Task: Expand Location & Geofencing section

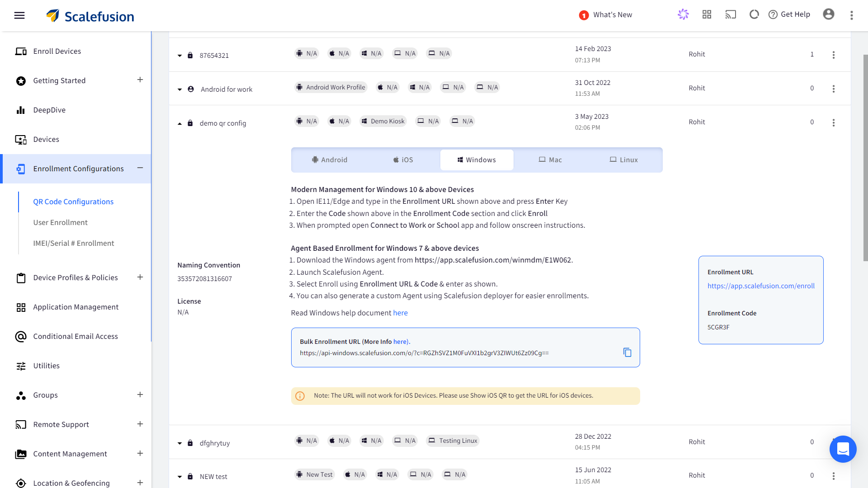Action: 140,483
